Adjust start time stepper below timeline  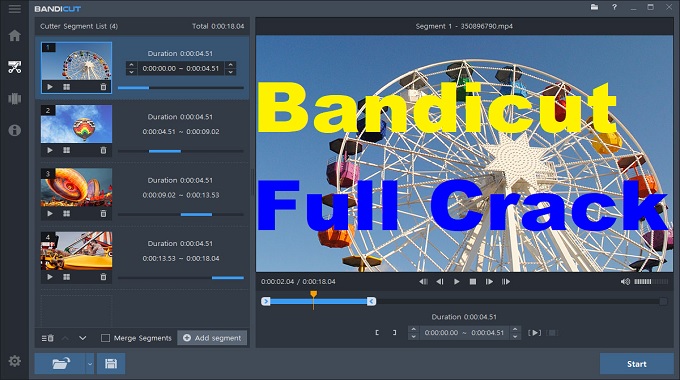click(414, 333)
